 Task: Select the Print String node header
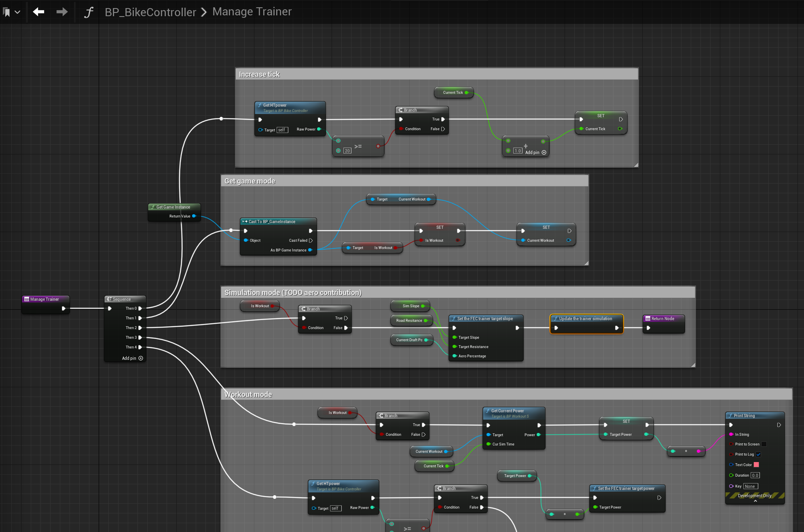click(x=755, y=416)
